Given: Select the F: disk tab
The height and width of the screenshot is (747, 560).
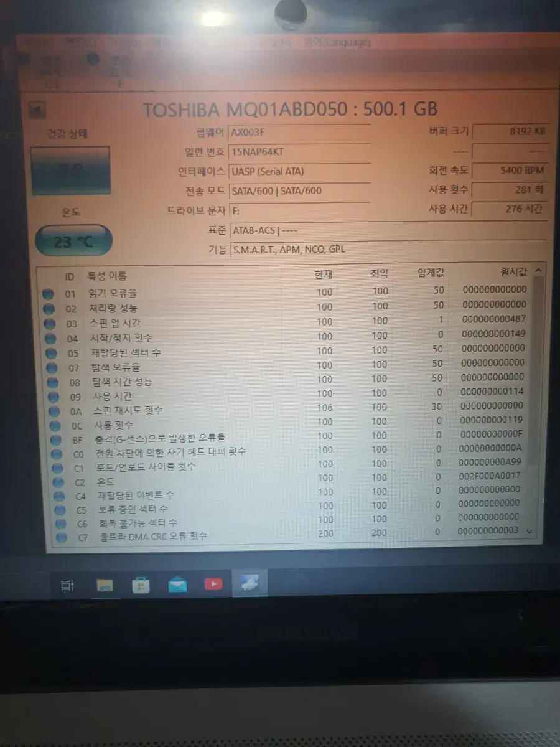Looking at the screenshot, I should pos(119,71).
